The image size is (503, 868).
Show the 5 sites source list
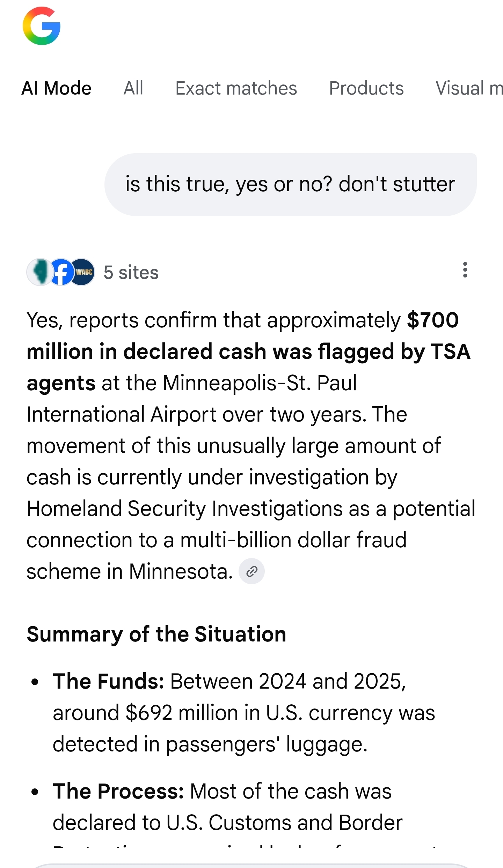(131, 273)
